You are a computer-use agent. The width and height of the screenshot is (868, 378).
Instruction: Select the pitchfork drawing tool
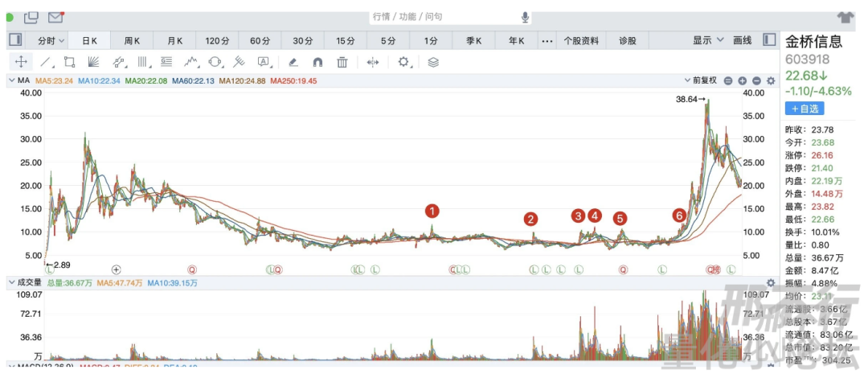[x=239, y=61]
